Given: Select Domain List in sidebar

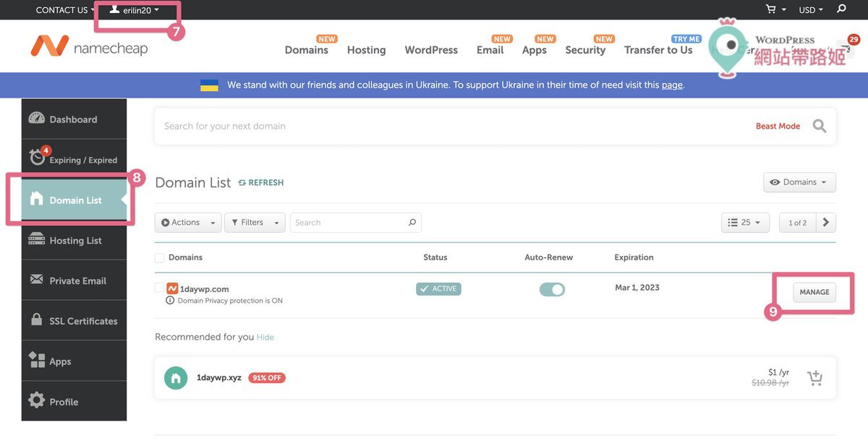Looking at the screenshot, I should [74, 200].
